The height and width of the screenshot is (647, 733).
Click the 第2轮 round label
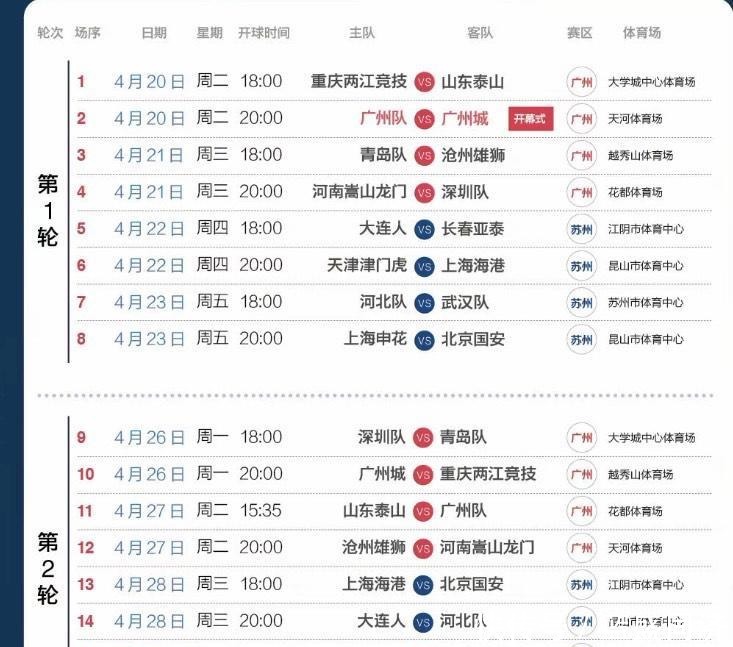tap(48, 568)
